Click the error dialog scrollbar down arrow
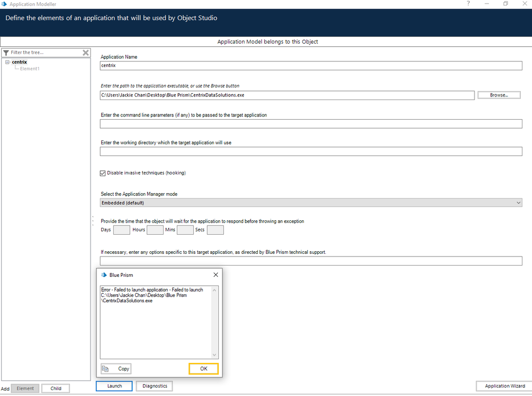Screen dimensions: 532x396 click(215, 354)
